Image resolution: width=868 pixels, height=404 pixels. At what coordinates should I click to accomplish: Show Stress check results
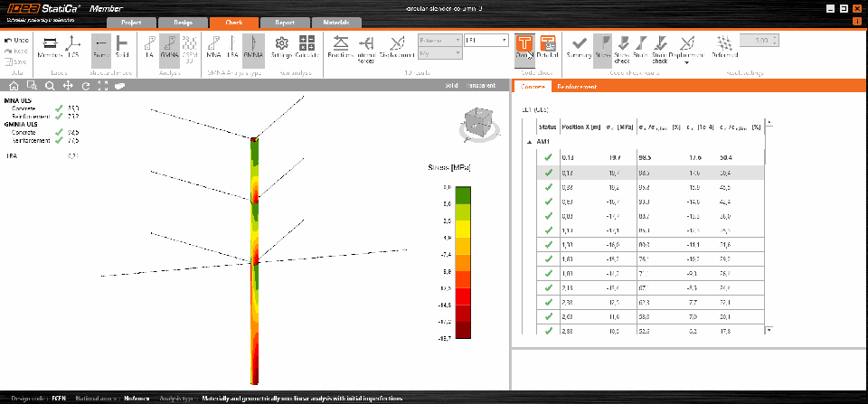tap(622, 49)
